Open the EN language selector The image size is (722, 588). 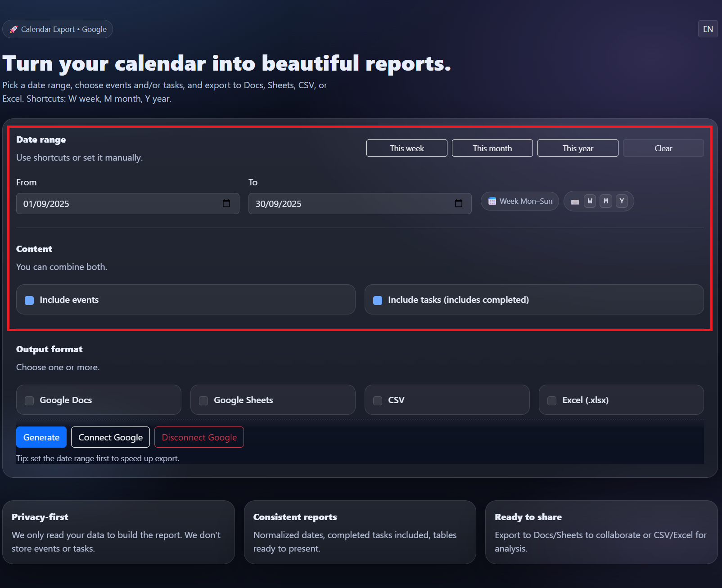(708, 29)
